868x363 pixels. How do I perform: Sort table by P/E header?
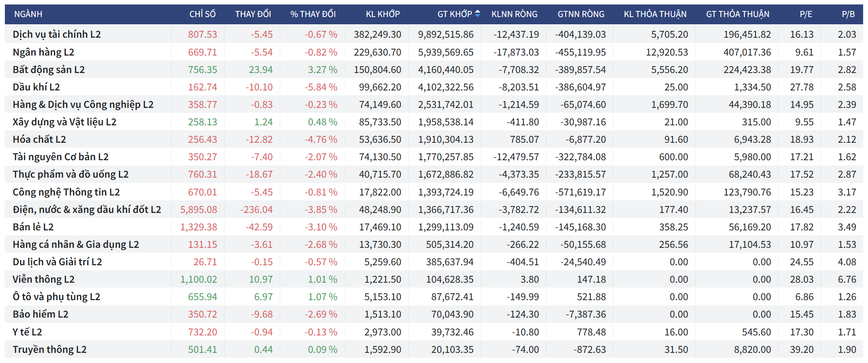806,14
